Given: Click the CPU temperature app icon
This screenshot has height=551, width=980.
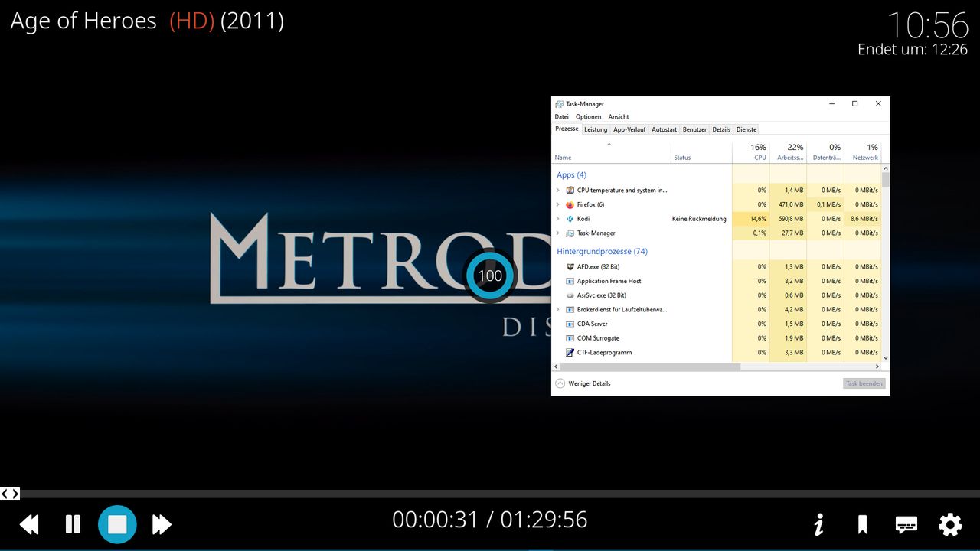Looking at the screenshot, I should click(570, 190).
